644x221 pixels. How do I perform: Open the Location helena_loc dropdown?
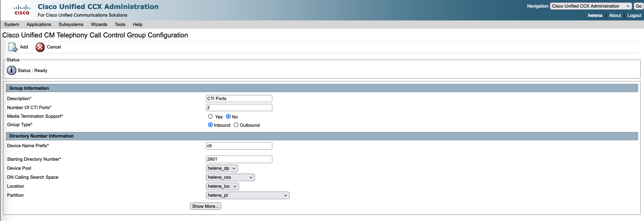(222, 186)
